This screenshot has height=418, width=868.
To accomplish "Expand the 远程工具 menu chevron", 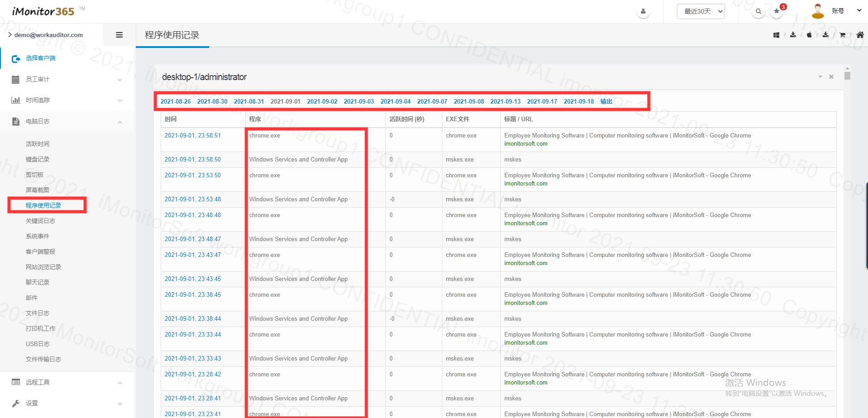I will tap(120, 383).
